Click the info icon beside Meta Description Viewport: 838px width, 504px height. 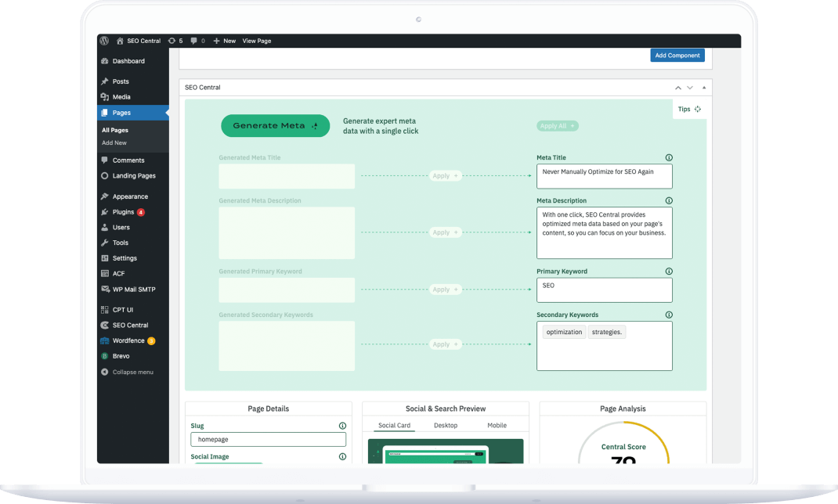[669, 201]
